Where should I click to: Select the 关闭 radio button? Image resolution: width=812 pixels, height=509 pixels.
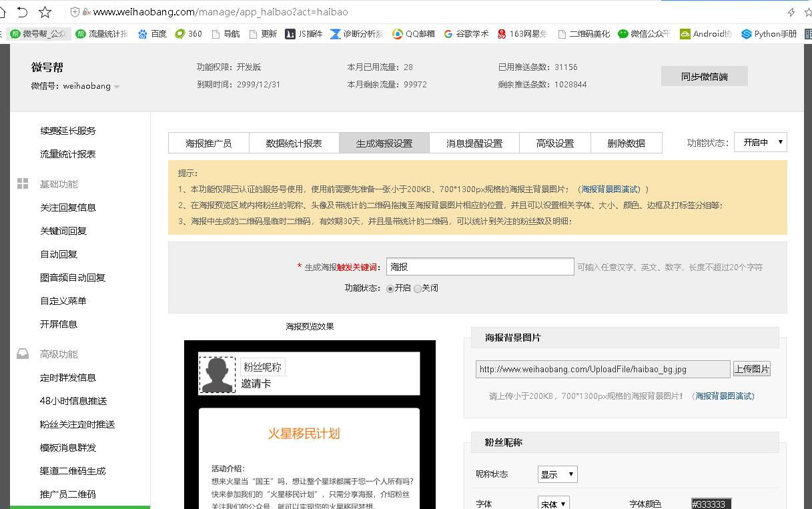point(418,289)
